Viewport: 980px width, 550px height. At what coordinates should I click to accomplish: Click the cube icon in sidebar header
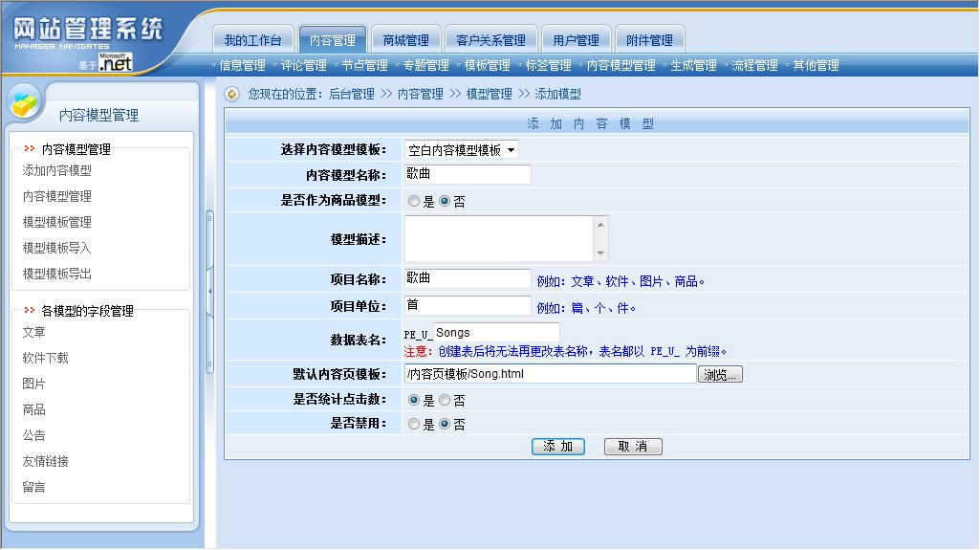coord(26,101)
